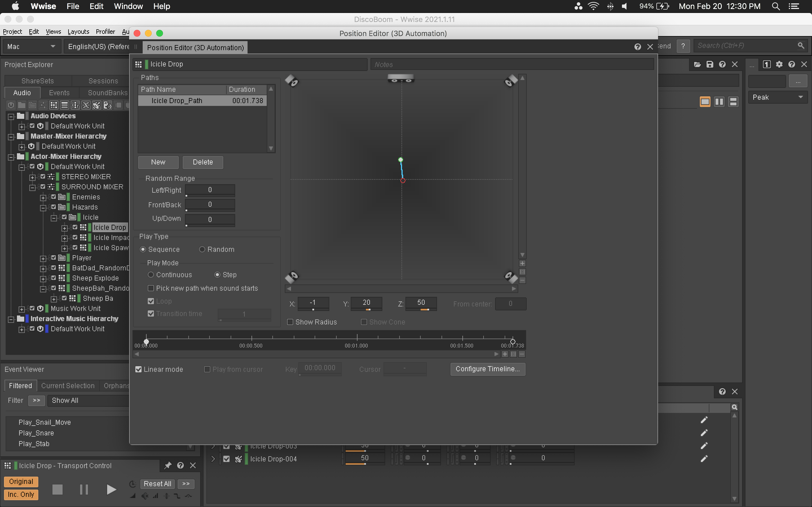Select Step play mode radio button
The height and width of the screenshot is (507, 812).
217,274
